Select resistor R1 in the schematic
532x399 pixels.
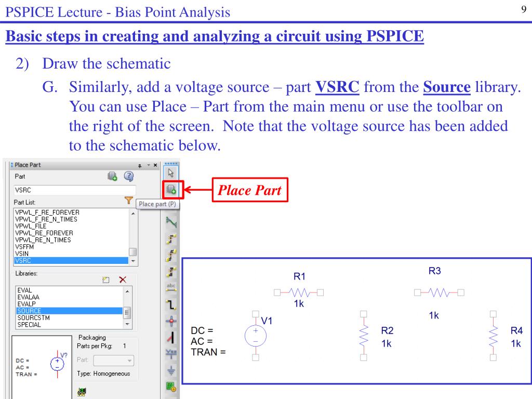point(299,292)
